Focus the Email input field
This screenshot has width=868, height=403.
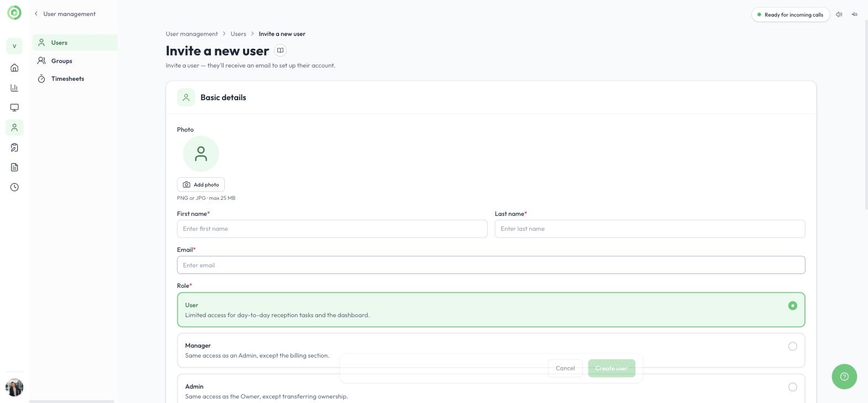(x=491, y=265)
